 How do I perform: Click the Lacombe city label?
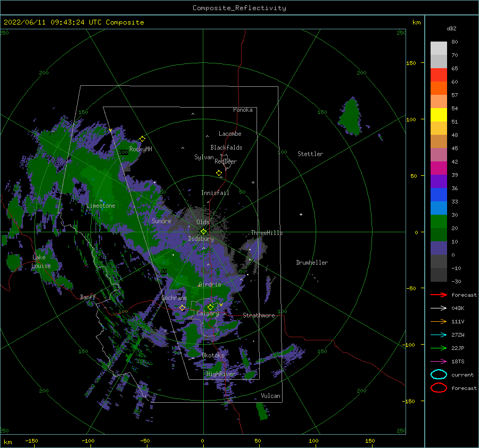230,134
